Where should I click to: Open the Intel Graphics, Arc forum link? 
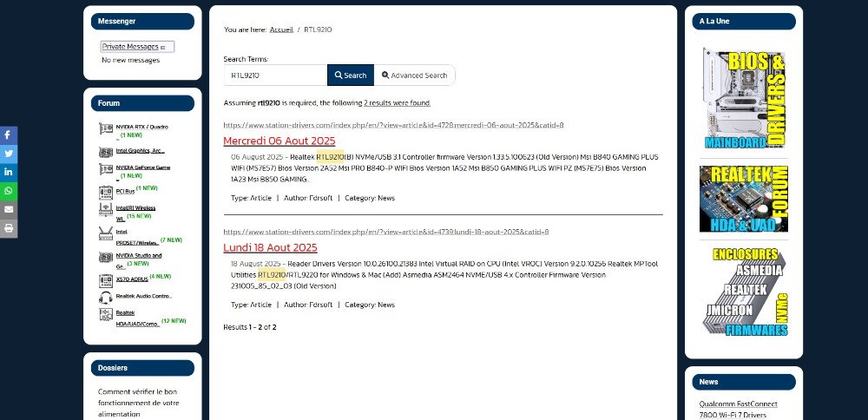coord(140,150)
